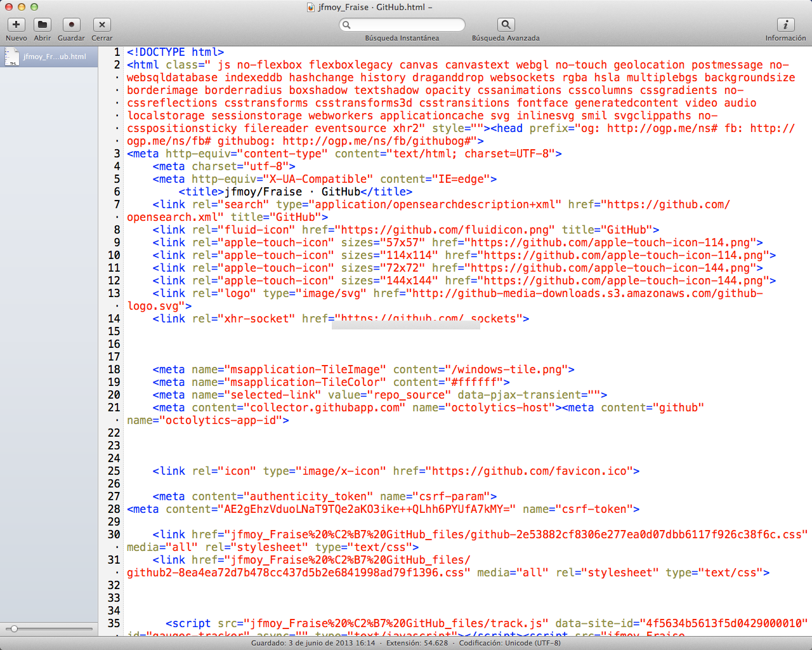The height and width of the screenshot is (650, 812).
Task: Click the selected-link meta line
Action: point(380,395)
